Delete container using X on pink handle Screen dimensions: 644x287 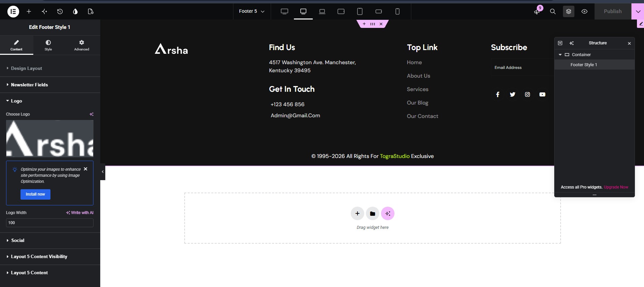[381, 24]
